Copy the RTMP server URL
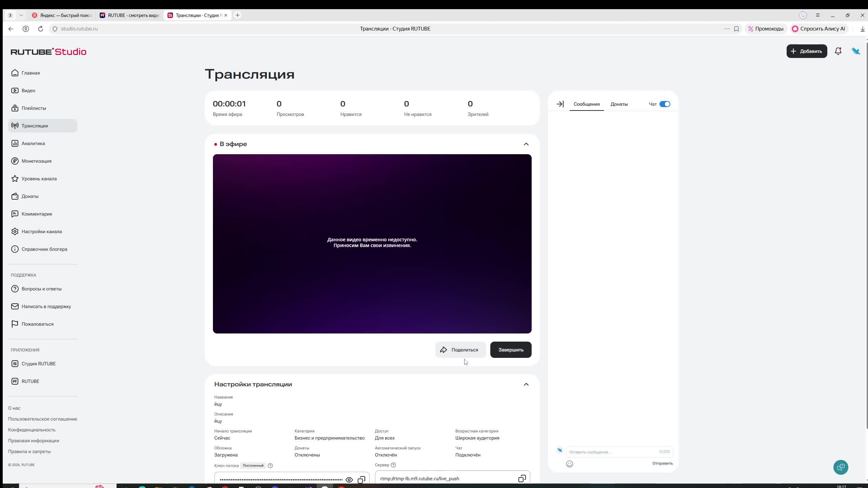The image size is (868, 488). pos(522,479)
